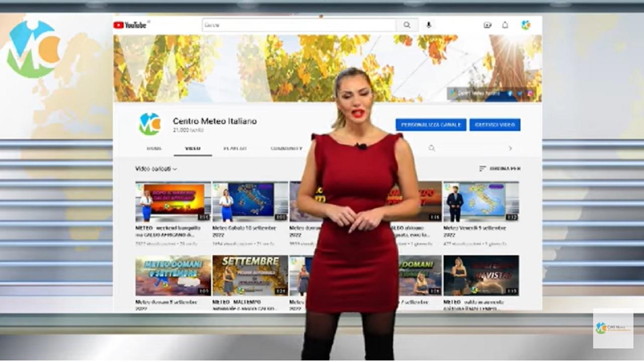Open the create video camera icon
This screenshot has height=362, width=644.
pyautogui.click(x=487, y=25)
